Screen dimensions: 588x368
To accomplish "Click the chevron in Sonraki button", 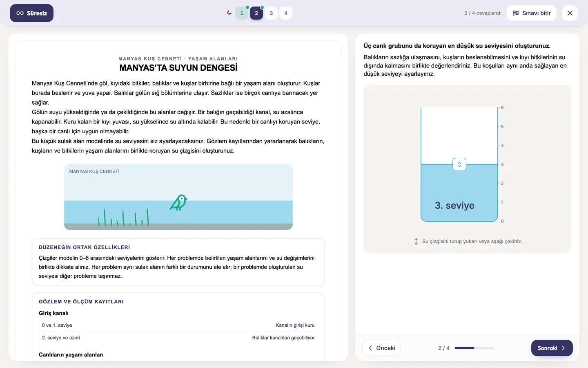I will [x=563, y=348].
